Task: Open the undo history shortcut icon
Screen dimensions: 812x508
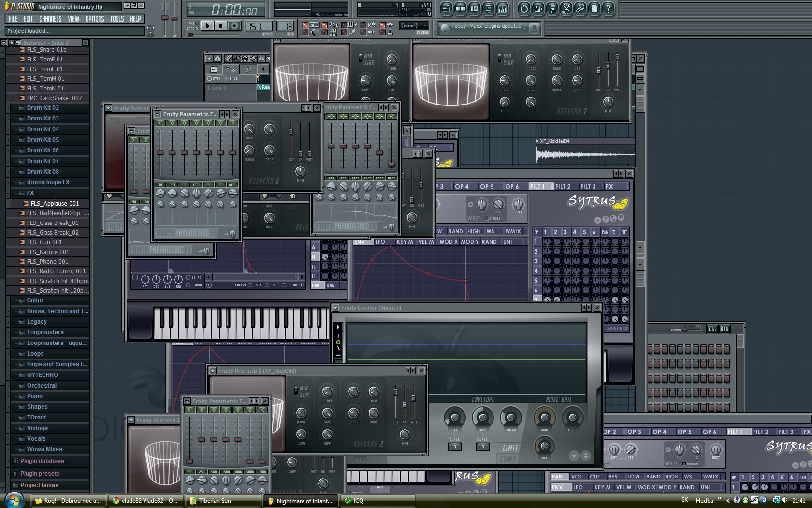Action: click(x=524, y=9)
